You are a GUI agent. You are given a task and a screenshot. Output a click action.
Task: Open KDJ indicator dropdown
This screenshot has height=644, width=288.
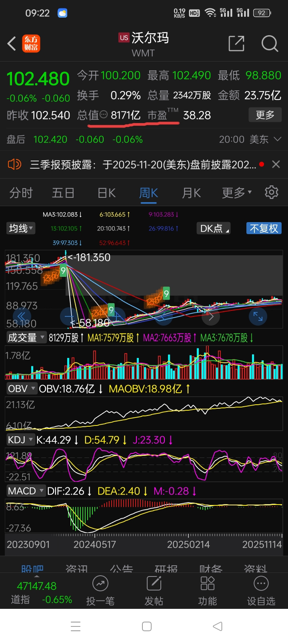(x=20, y=440)
